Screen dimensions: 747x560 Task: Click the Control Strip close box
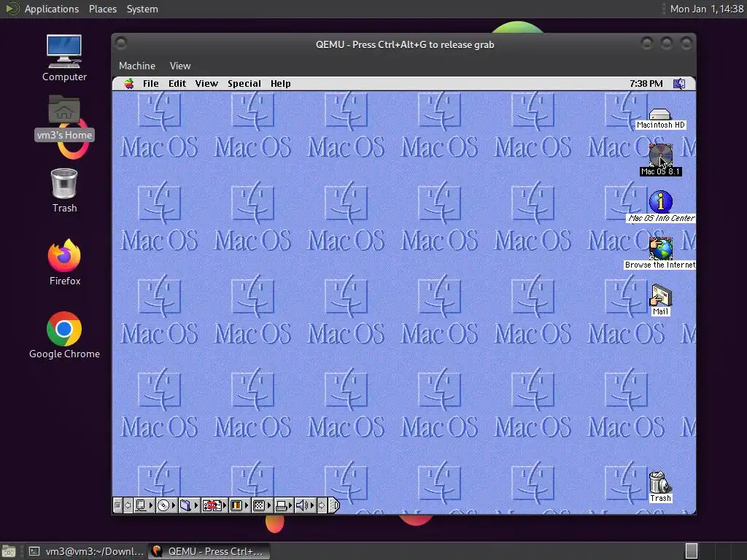tap(117, 505)
